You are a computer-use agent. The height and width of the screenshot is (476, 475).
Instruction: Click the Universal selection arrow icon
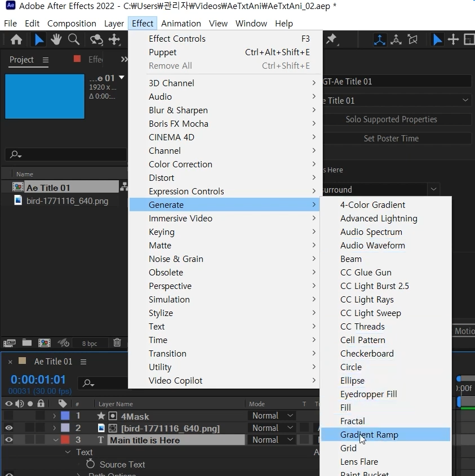click(437, 39)
